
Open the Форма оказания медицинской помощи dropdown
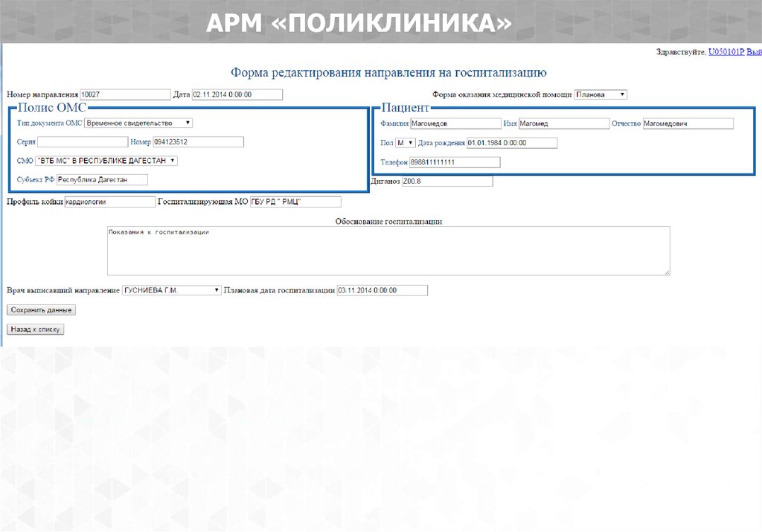pos(601,94)
